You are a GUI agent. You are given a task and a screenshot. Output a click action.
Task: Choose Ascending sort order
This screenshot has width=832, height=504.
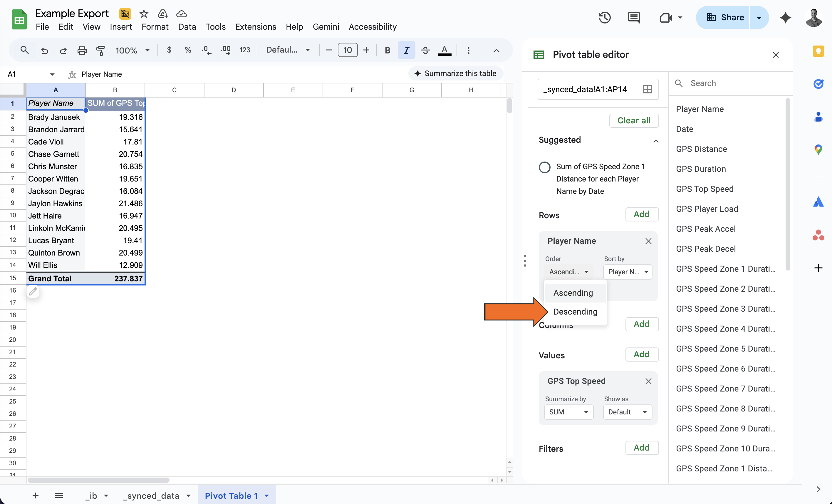click(575, 293)
